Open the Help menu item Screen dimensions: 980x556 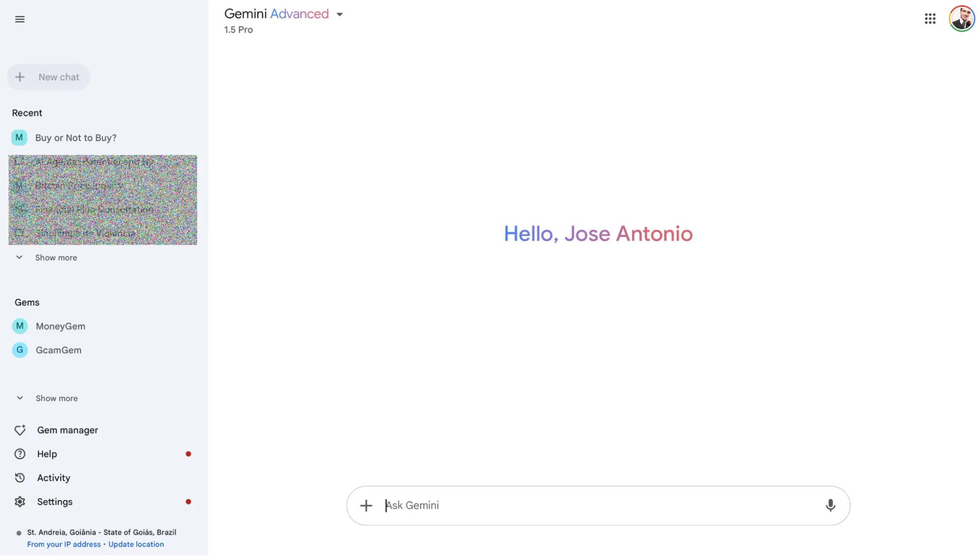click(x=47, y=454)
